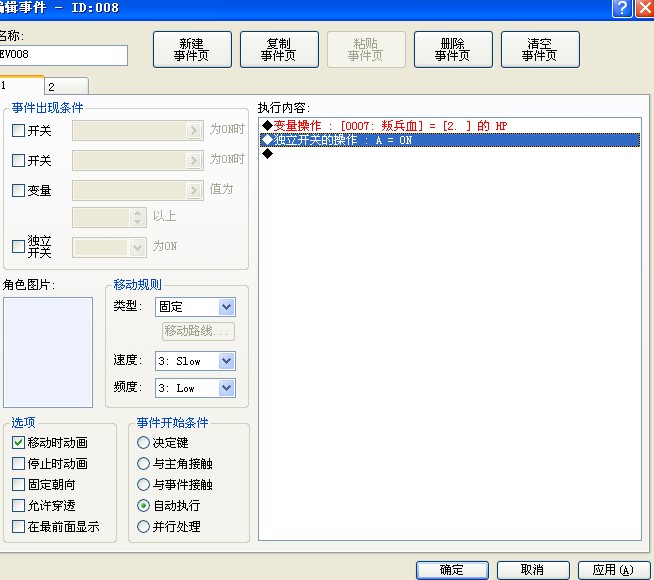
Task: Open the 速度 speed dropdown
Action: (x=226, y=361)
